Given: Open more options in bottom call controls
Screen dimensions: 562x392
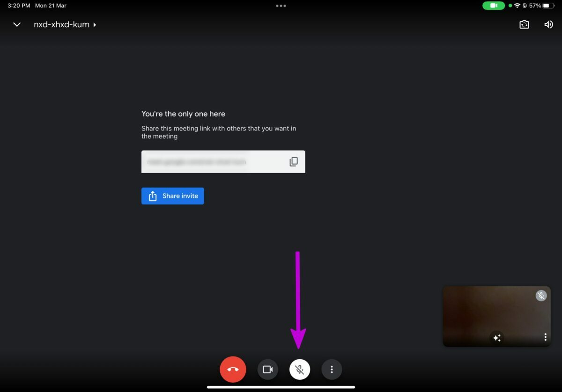Looking at the screenshot, I should click(x=332, y=370).
